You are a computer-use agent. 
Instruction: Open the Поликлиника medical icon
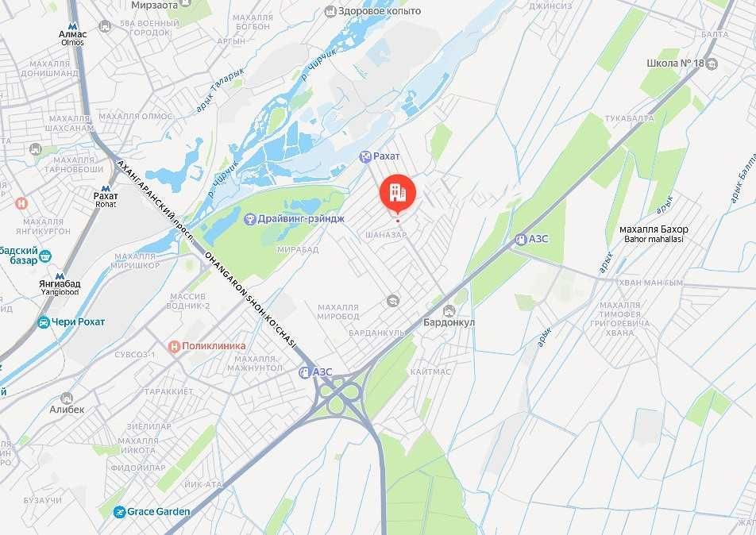pos(175,346)
